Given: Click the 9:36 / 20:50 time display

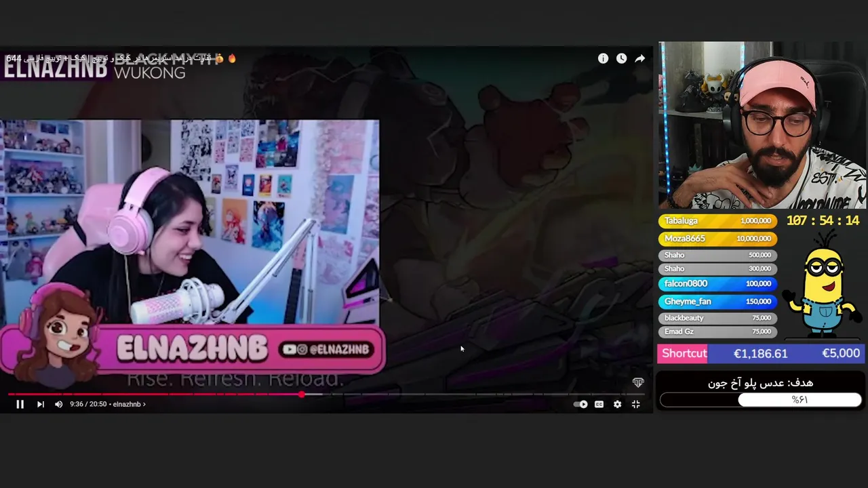Looking at the screenshot, I should point(88,404).
